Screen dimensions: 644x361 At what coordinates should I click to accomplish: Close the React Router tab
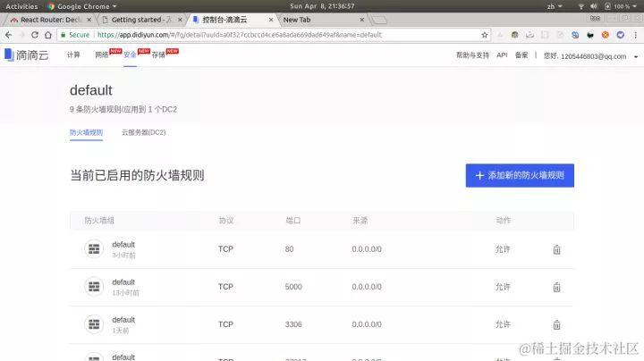pos(89,20)
